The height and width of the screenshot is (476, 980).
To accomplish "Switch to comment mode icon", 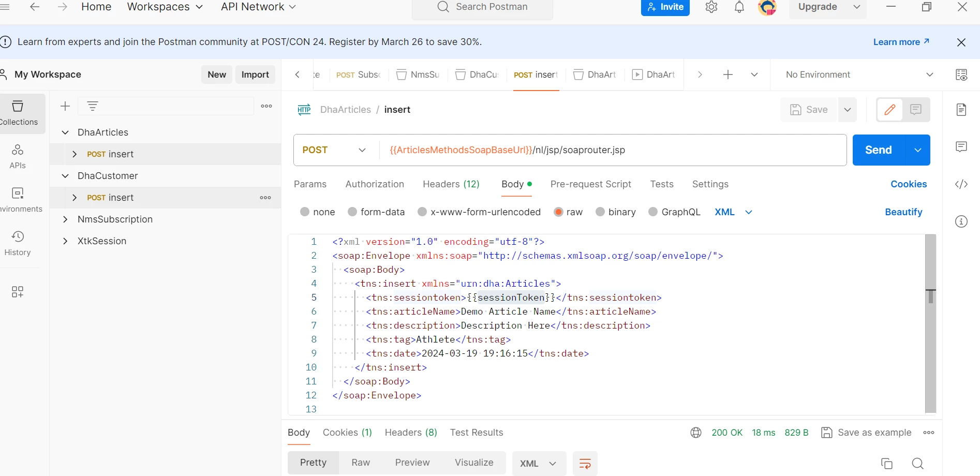I will click(x=916, y=110).
